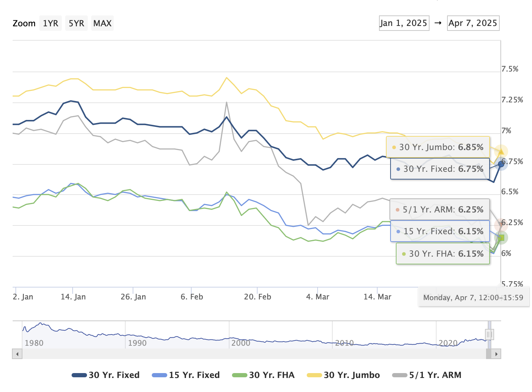Toggle 30 Yr. Fixed series in legend
Screen dimensions: 532x392
tap(106, 375)
